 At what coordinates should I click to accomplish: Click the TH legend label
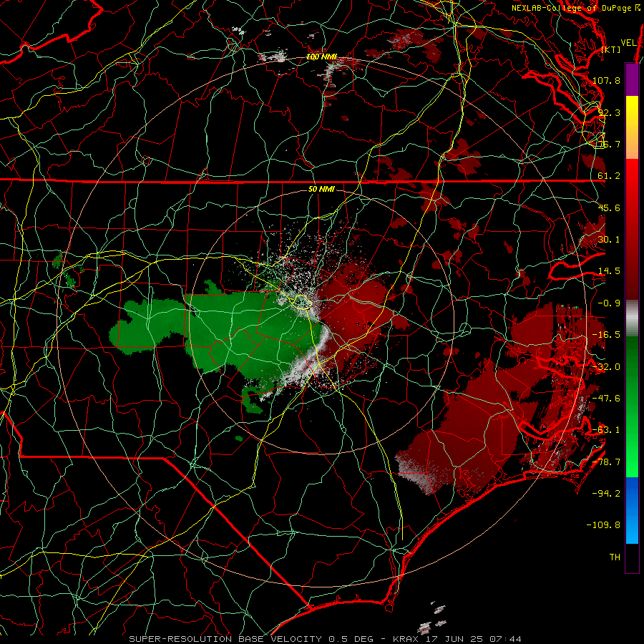[615, 557]
